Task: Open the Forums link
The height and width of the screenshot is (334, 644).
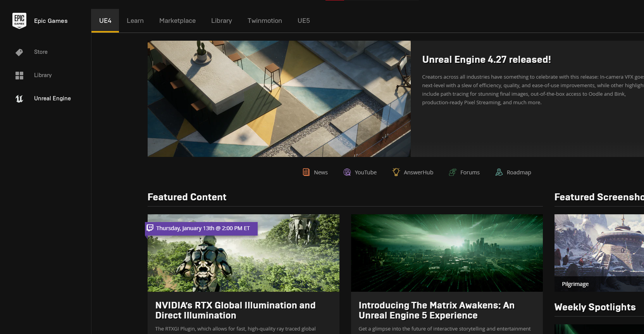Action: (x=470, y=172)
